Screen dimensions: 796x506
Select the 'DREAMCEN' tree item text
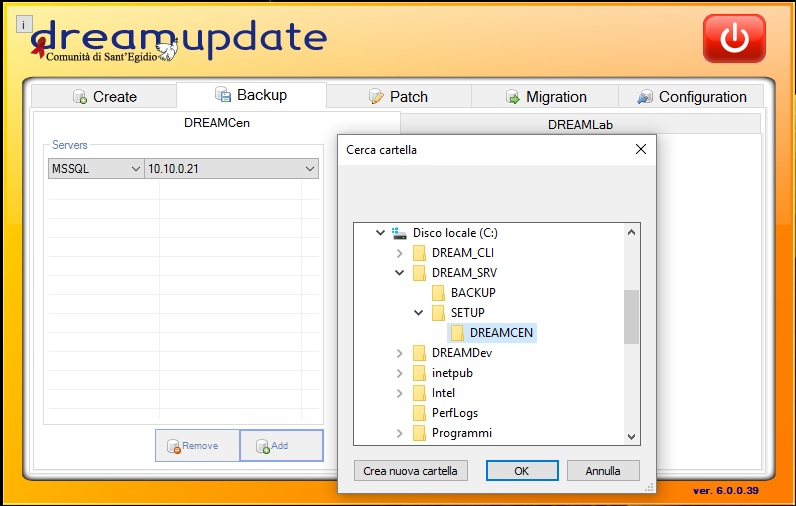(501, 333)
